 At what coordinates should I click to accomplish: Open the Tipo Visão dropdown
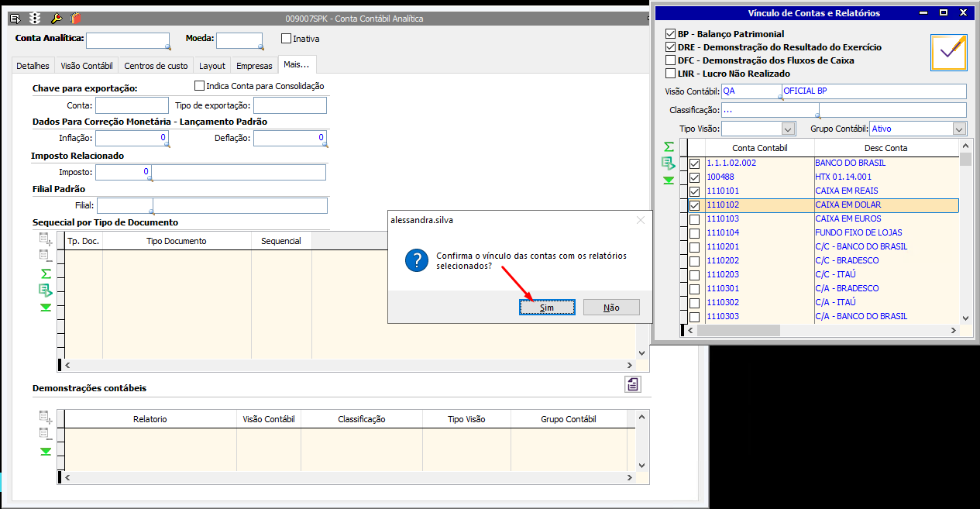789,129
